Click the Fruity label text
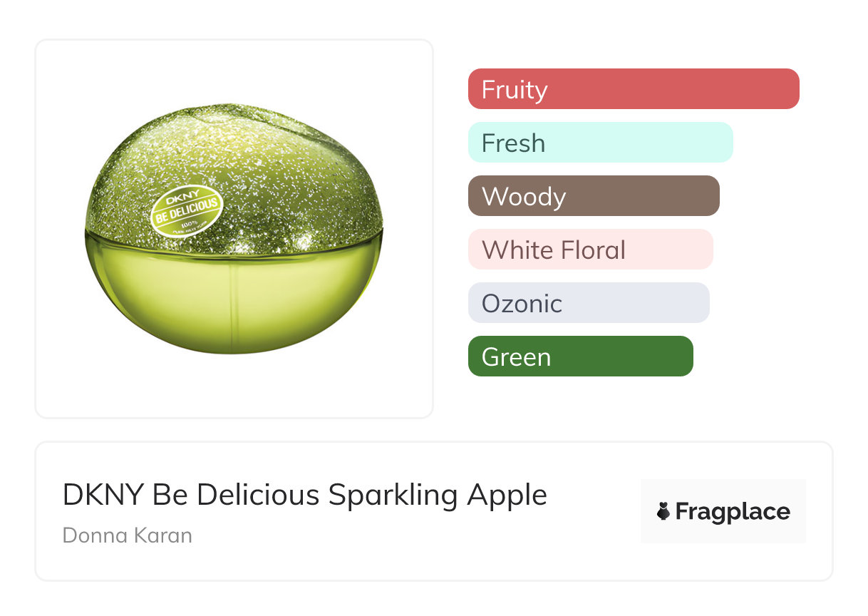868x616 pixels. (x=515, y=90)
